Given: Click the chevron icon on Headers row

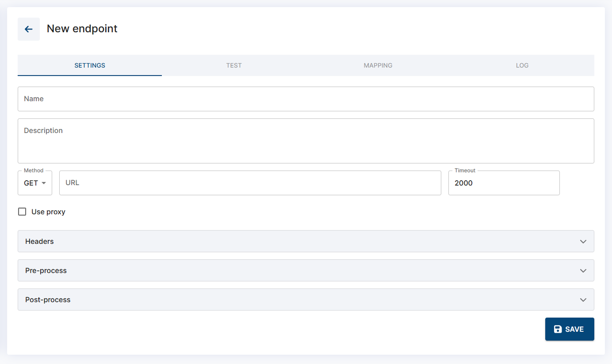Looking at the screenshot, I should coord(583,242).
